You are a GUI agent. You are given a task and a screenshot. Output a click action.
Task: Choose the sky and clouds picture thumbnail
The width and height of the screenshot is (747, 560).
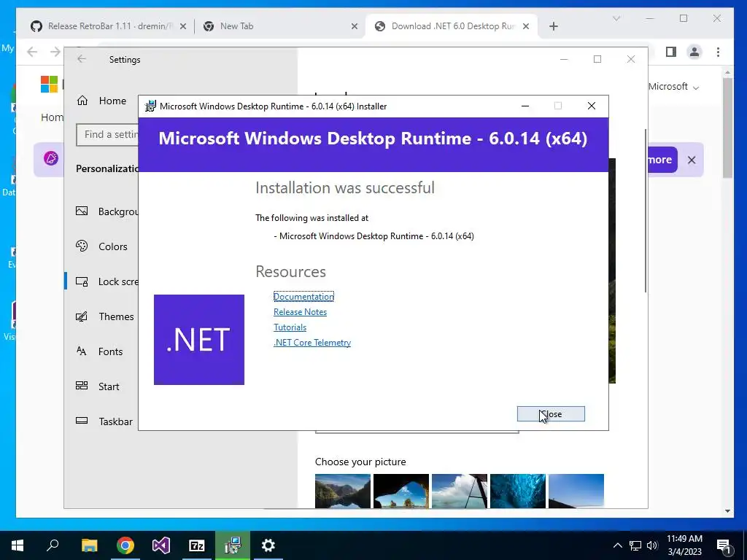click(x=460, y=491)
